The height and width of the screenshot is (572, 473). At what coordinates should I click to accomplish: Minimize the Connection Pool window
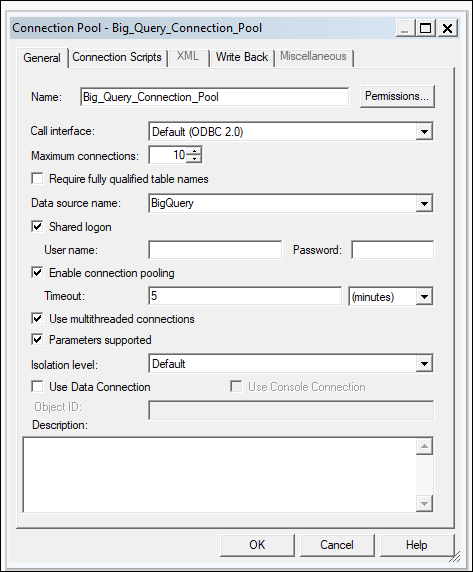pos(405,28)
